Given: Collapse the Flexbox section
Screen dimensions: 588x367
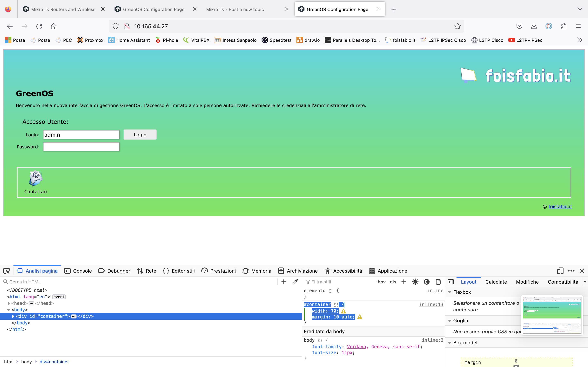Looking at the screenshot, I should pos(450,292).
